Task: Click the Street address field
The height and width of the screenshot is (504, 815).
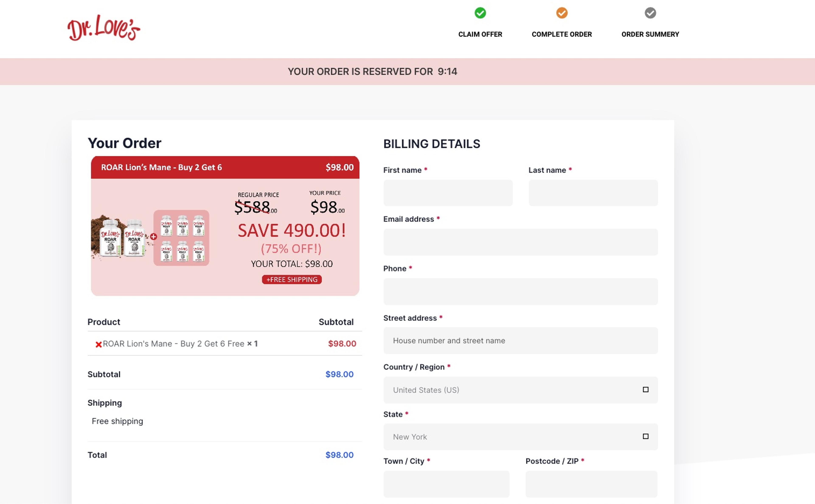Action: (520, 341)
